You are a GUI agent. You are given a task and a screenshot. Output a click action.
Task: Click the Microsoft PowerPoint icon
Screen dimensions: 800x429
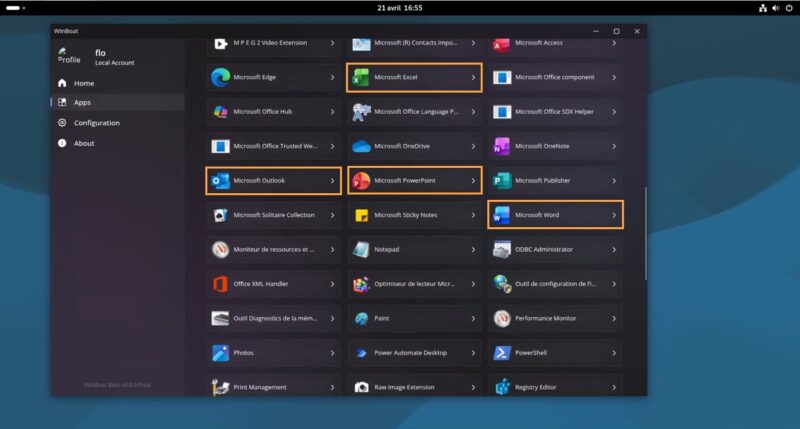coord(361,181)
